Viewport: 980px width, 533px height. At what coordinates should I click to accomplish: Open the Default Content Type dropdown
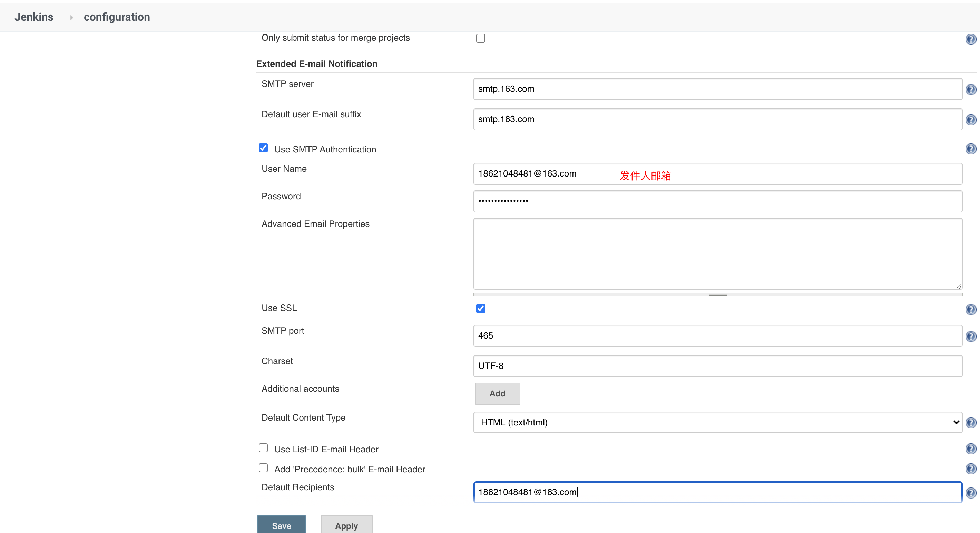point(717,422)
